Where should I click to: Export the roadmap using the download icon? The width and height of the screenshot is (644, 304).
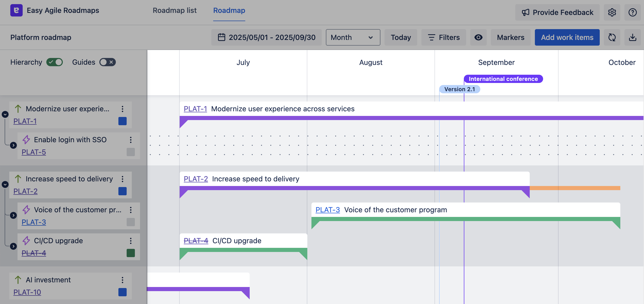pos(633,37)
